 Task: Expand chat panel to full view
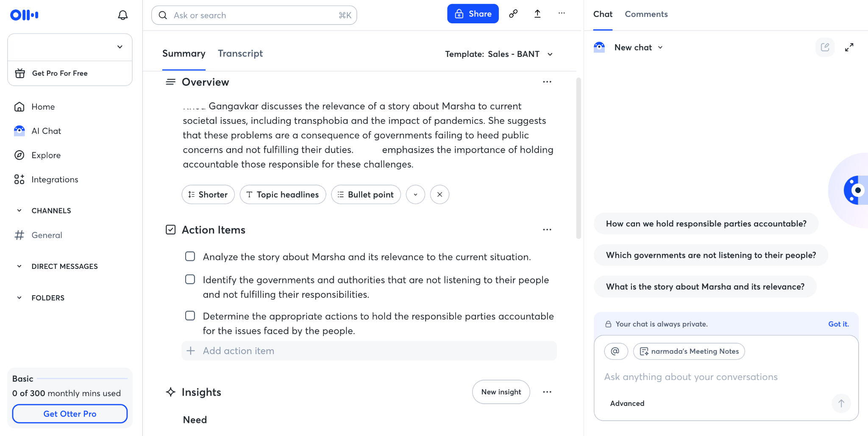click(x=849, y=47)
